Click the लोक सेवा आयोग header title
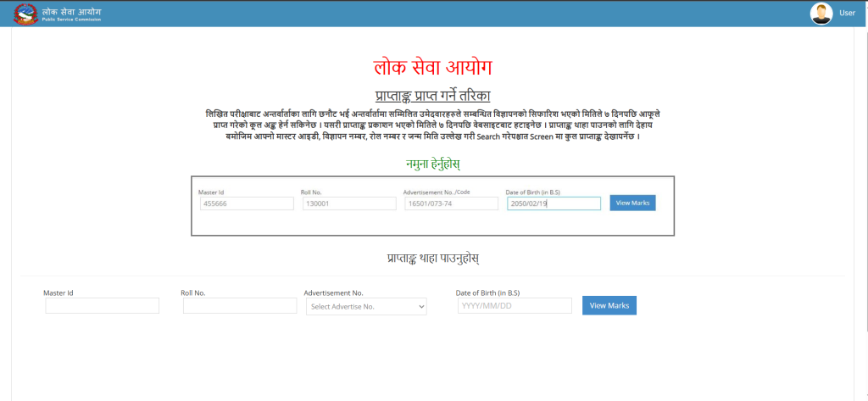 tap(71, 12)
